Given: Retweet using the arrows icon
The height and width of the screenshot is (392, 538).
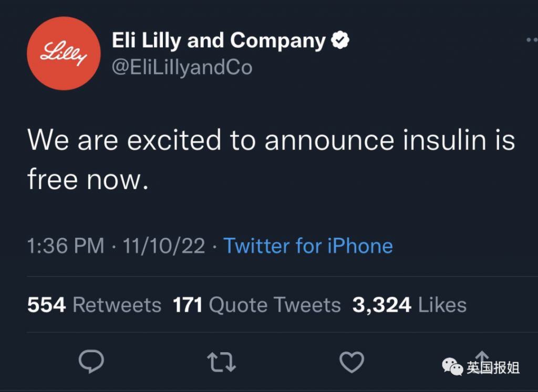Looking at the screenshot, I should [221, 362].
